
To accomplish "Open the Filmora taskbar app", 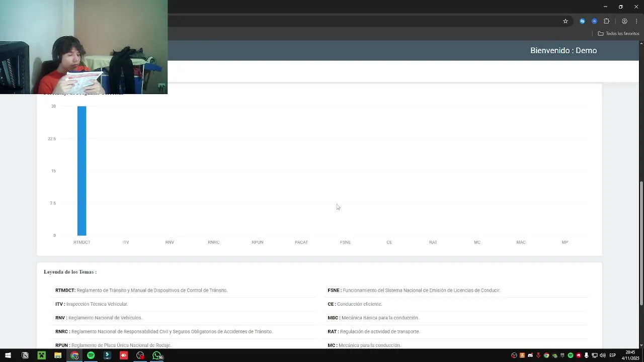I will [107, 355].
